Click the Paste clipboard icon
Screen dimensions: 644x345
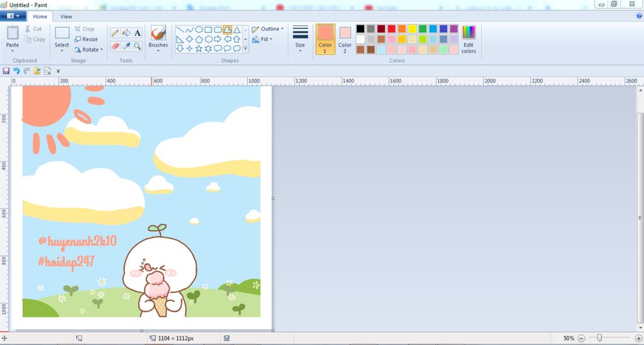click(13, 33)
